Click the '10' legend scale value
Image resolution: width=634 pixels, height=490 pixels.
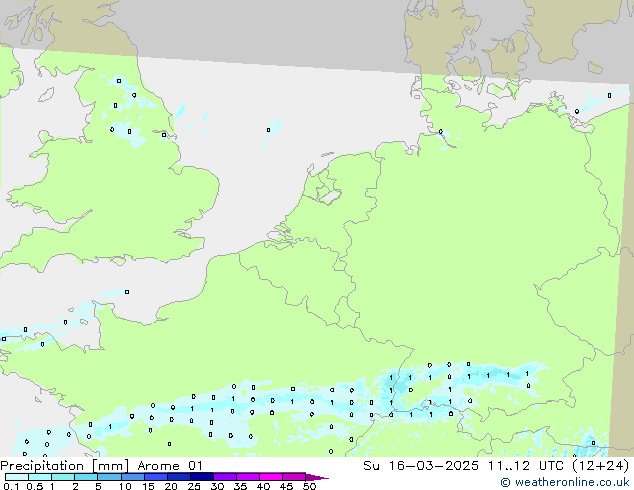coord(125,486)
